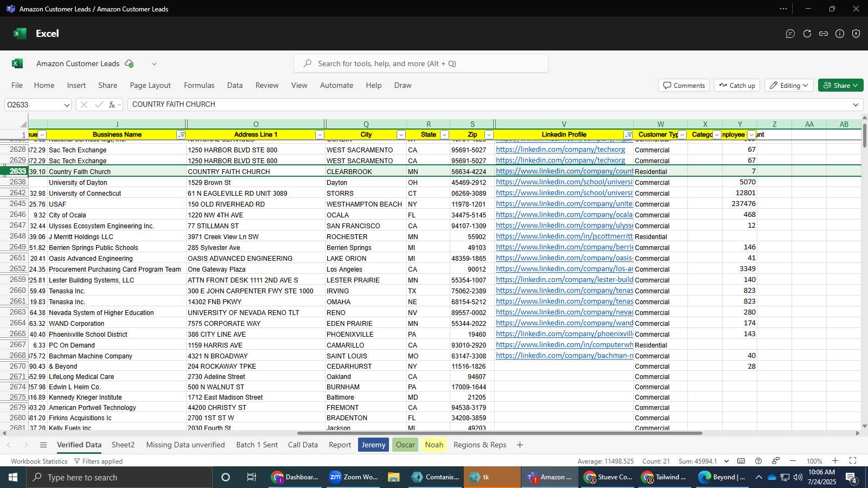
Task: Click the vertical scrollbar thumb
Action: click(x=864, y=134)
